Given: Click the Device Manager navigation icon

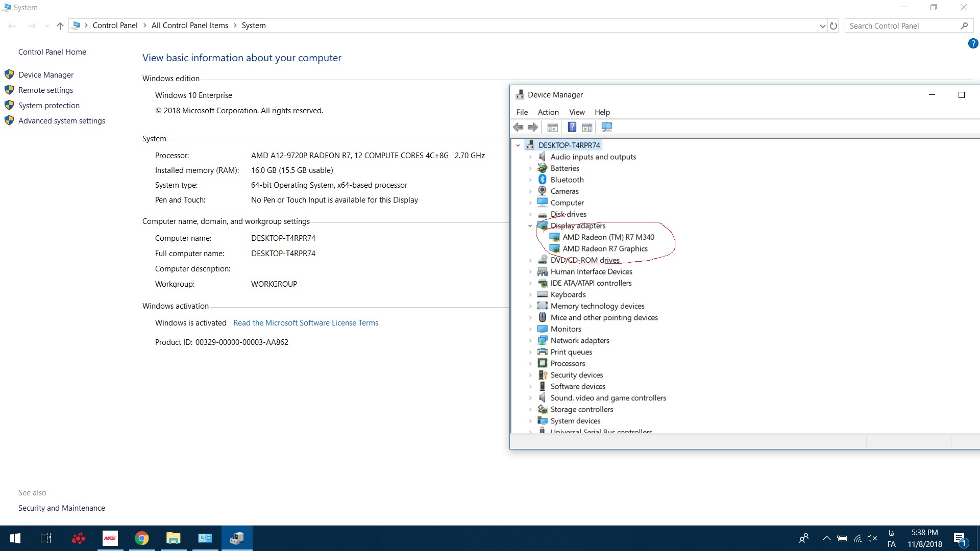Looking at the screenshot, I should click(x=9, y=74).
